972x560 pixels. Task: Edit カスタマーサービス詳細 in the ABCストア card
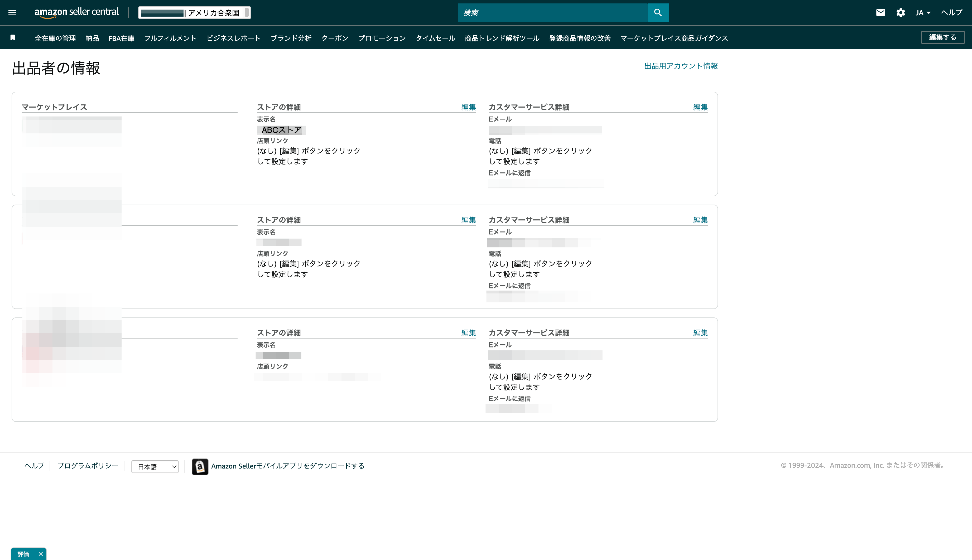tap(700, 107)
